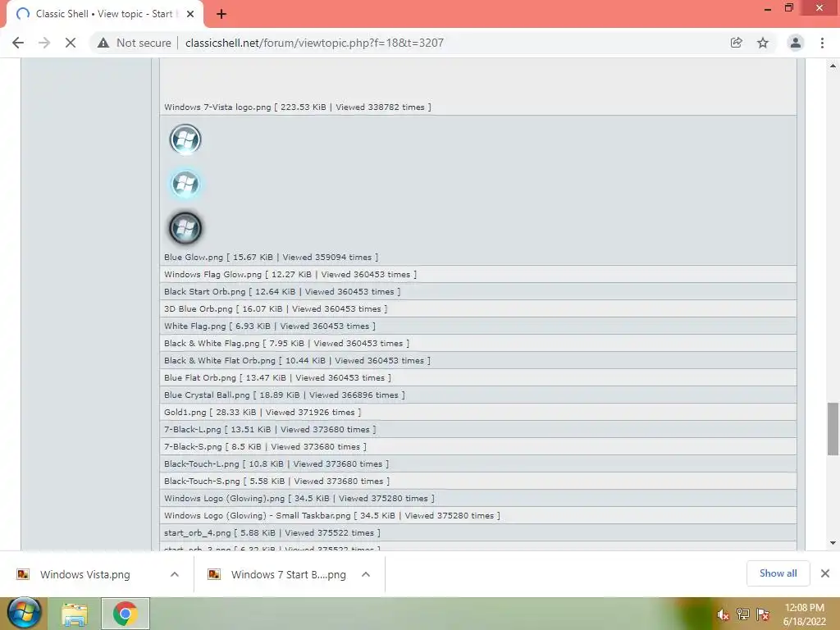Click the Blue Crystal Ball.png row
Screen dimensions: 840x630
478,395
